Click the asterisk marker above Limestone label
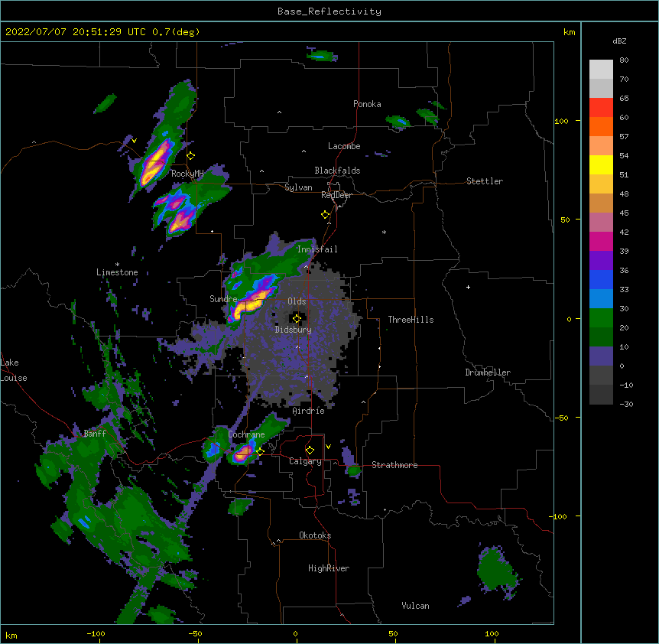This screenshot has height=644, width=659. pos(117,265)
